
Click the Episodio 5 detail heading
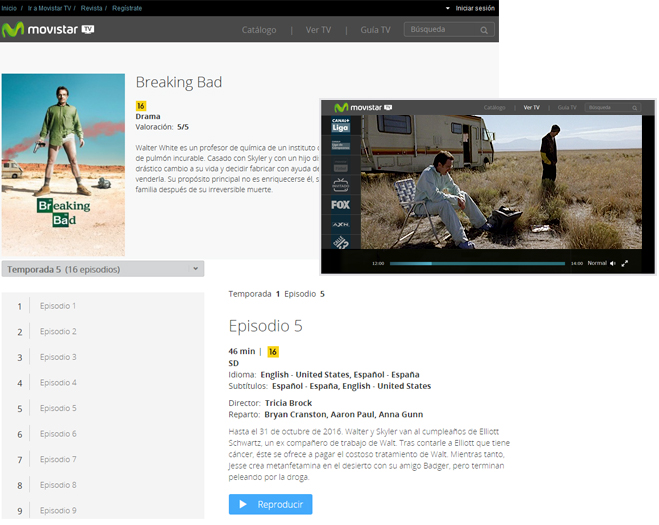point(266,327)
